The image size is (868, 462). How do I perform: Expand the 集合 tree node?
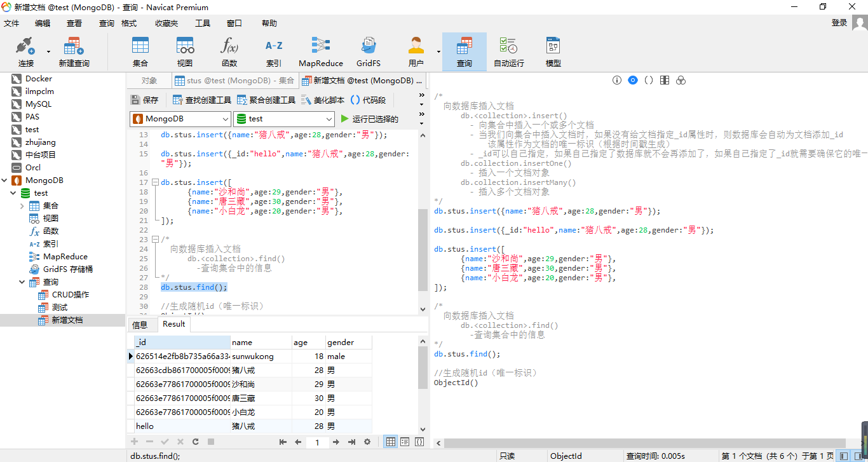22,205
